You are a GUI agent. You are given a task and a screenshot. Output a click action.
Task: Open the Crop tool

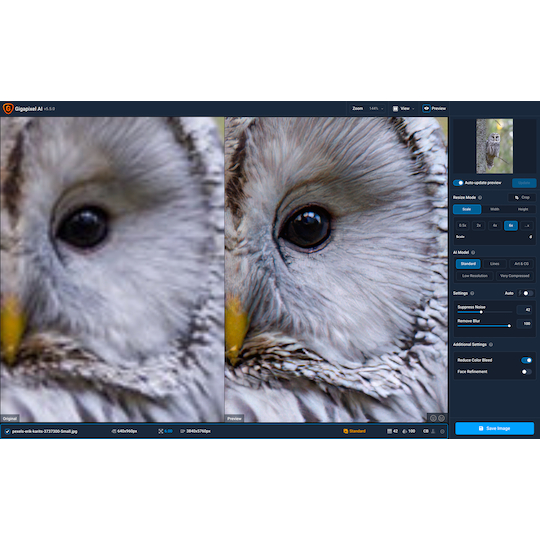[x=522, y=197]
